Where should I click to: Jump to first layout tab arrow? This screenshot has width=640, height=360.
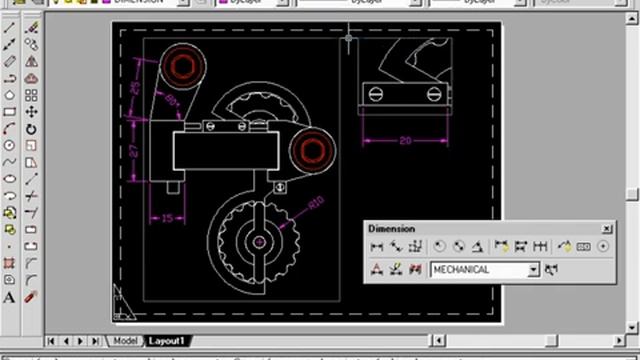point(51,341)
